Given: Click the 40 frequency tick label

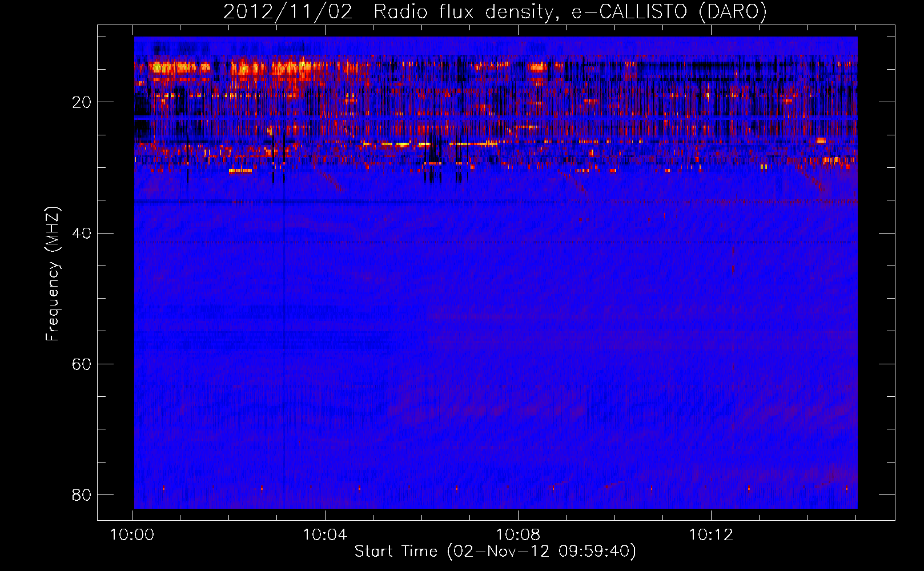Looking at the screenshot, I should coord(81,233).
